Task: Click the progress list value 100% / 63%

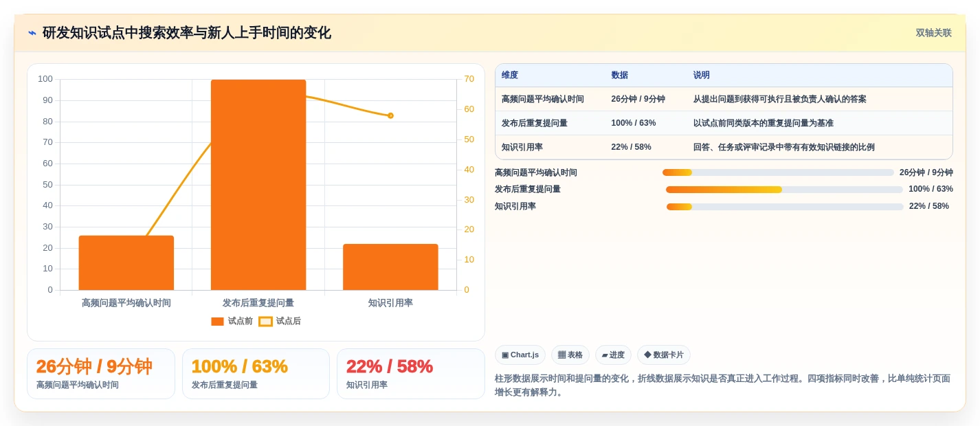Action: 931,189
